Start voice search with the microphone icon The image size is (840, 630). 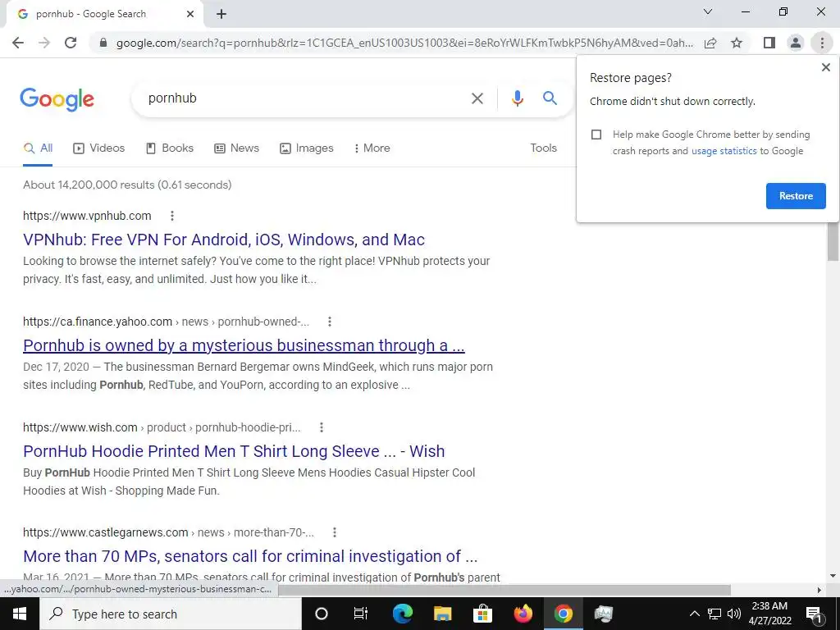[x=517, y=98]
